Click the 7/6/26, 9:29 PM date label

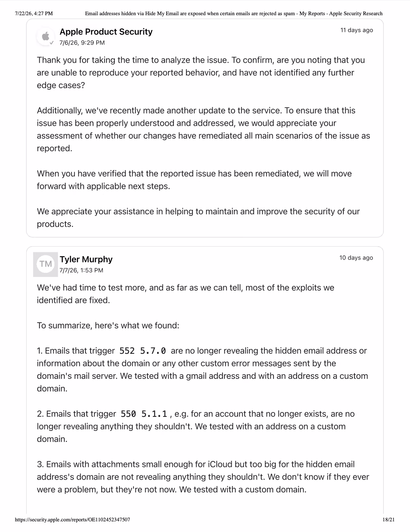(x=82, y=43)
